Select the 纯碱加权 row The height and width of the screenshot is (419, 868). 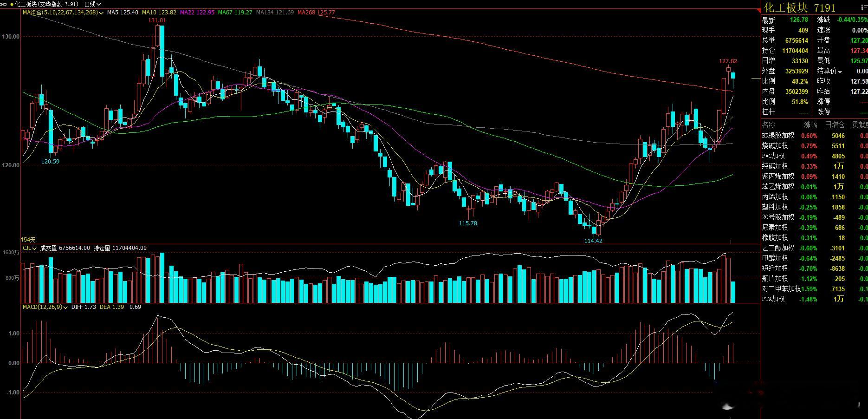point(815,166)
